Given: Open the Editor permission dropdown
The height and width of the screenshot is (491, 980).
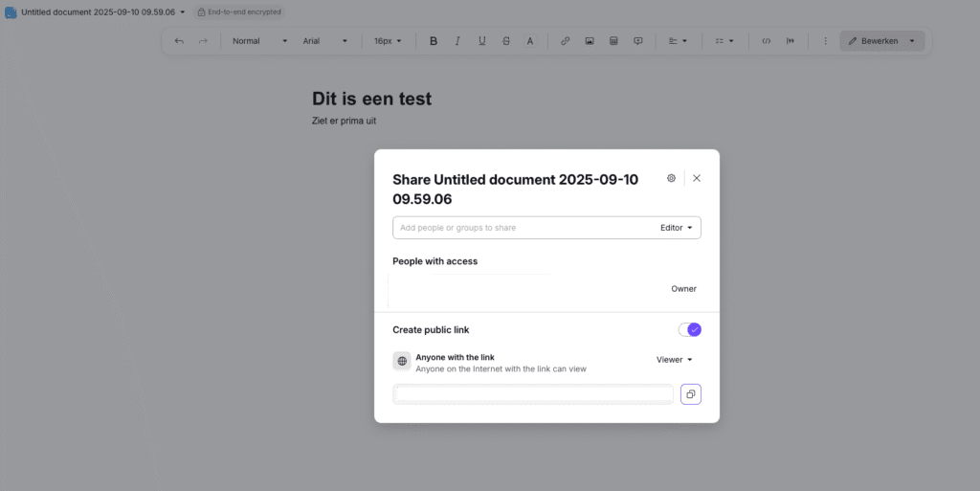Looking at the screenshot, I should coord(677,228).
